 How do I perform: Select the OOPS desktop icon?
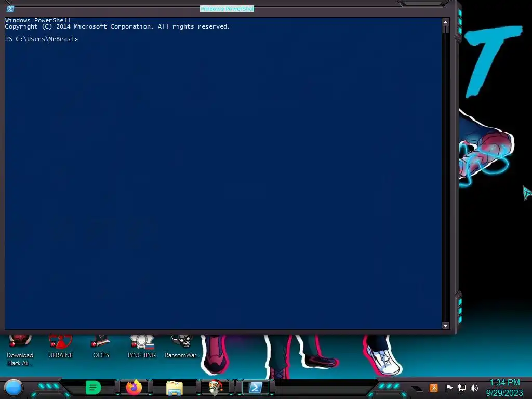(x=101, y=346)
